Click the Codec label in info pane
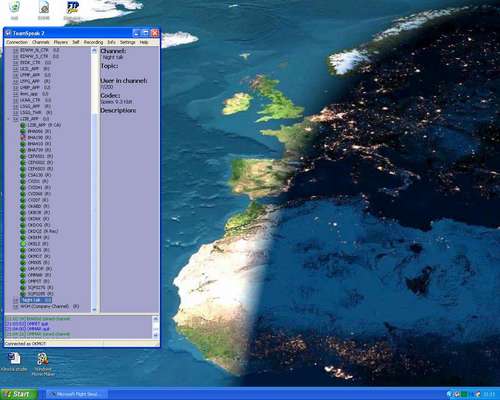Viewport: 500px width, 400px height. pos(110,96)
